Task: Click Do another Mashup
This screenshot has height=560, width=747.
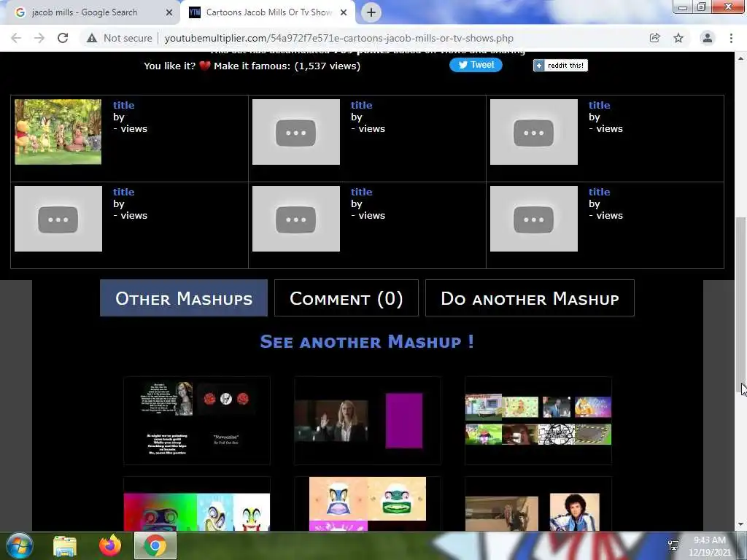Action: tap(530, 298)
